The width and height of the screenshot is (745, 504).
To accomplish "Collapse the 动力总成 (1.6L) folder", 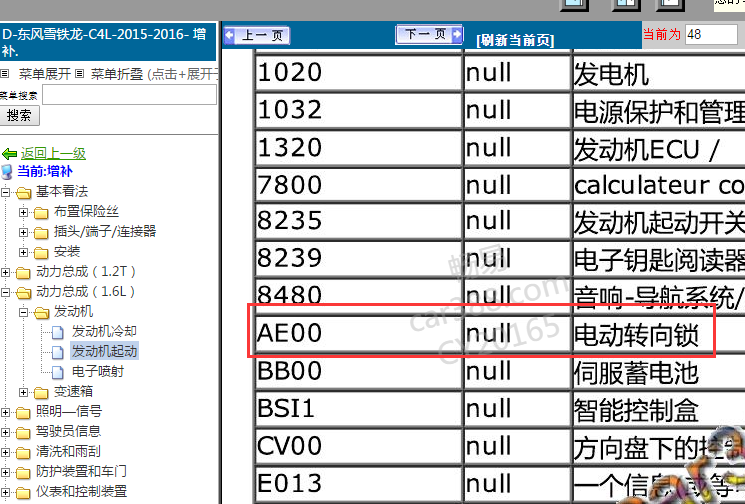I will [6, 292].
